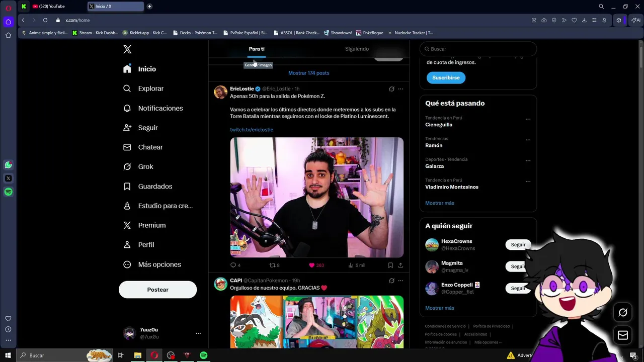The width and height of the screenshot is (644, 362).
Task: Open more options on EricLostie's post
Action: point(400,89)
